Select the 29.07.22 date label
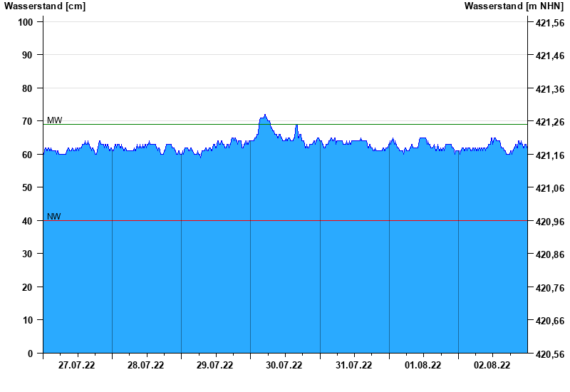Screen dimensions: 570x392 tap(215, 365)
